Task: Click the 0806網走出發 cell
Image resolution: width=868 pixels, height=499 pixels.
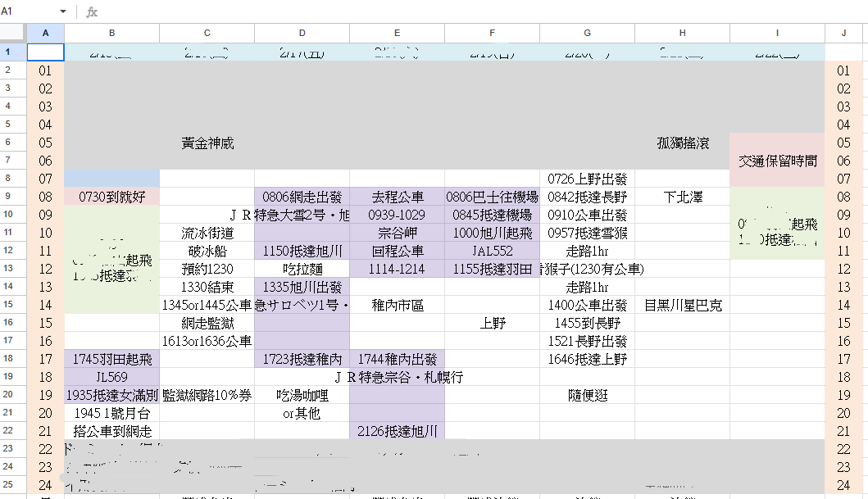Action: 302,197
